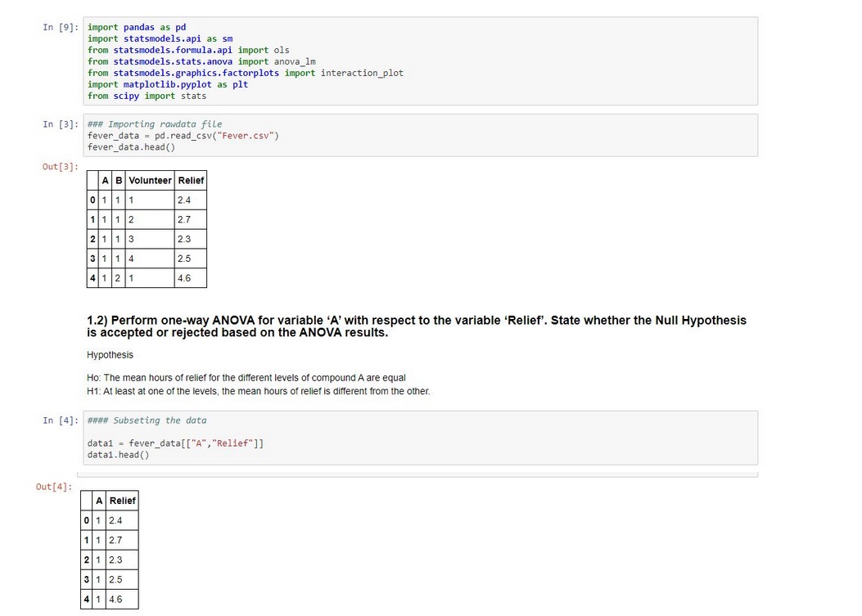Click the Out[4] output prompt

tap(54, 488)
